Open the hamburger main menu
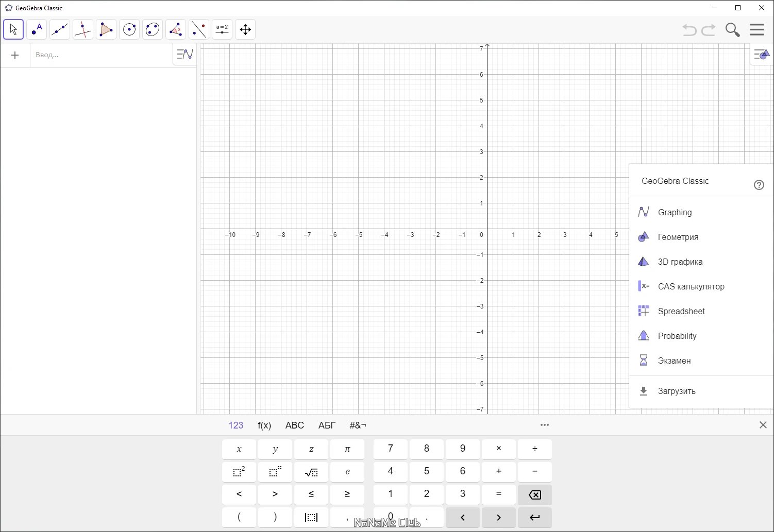 (757, 29)
